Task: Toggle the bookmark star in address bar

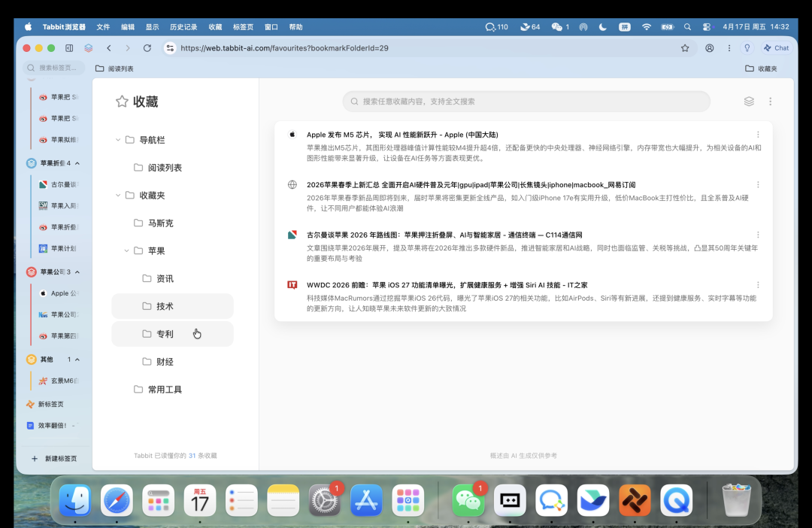Action: 685,48
